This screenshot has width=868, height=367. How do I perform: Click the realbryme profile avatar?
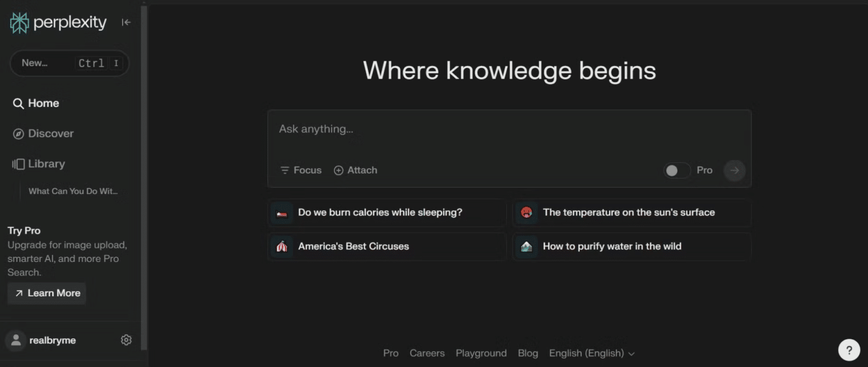click(16, 340)
